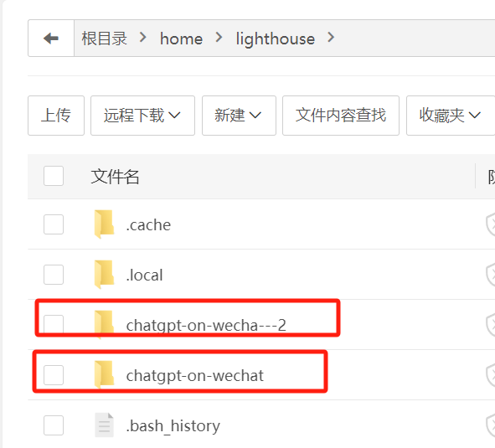Click the 上传 button
Viewport: 495px width, 448px height.
(56, 116)
